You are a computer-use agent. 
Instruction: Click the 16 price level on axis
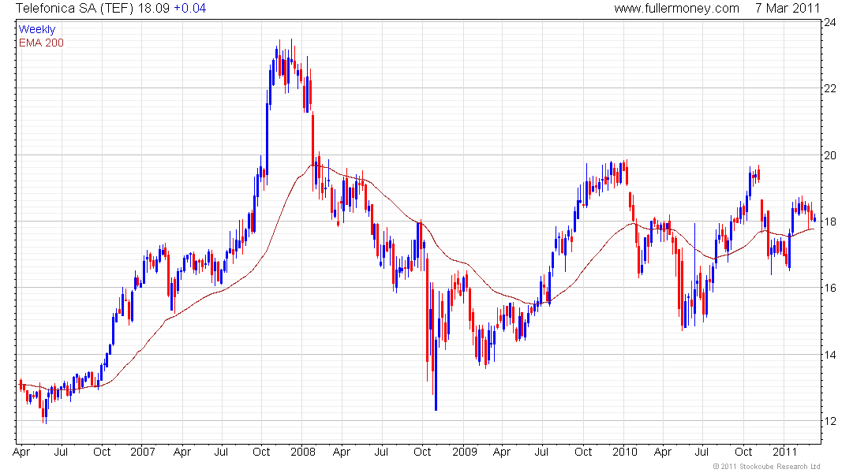pyautogui.click(x=830, y=289)
